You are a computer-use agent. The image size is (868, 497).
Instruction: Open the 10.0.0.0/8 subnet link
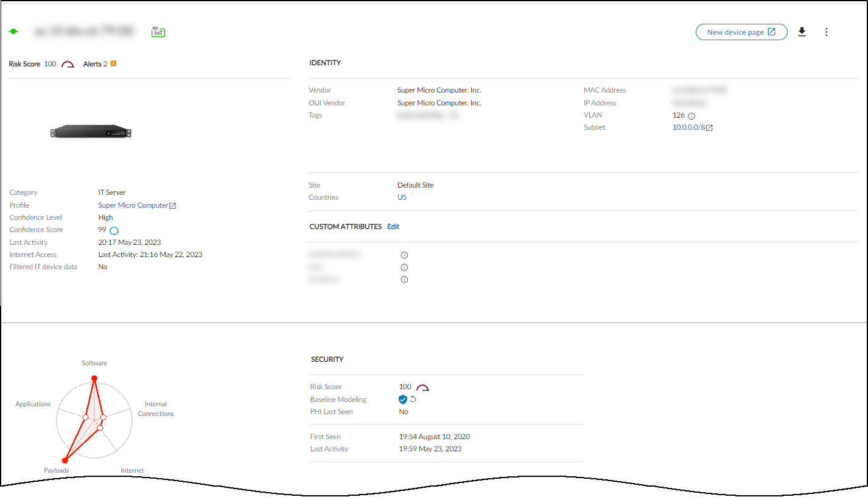pos(693,127)
